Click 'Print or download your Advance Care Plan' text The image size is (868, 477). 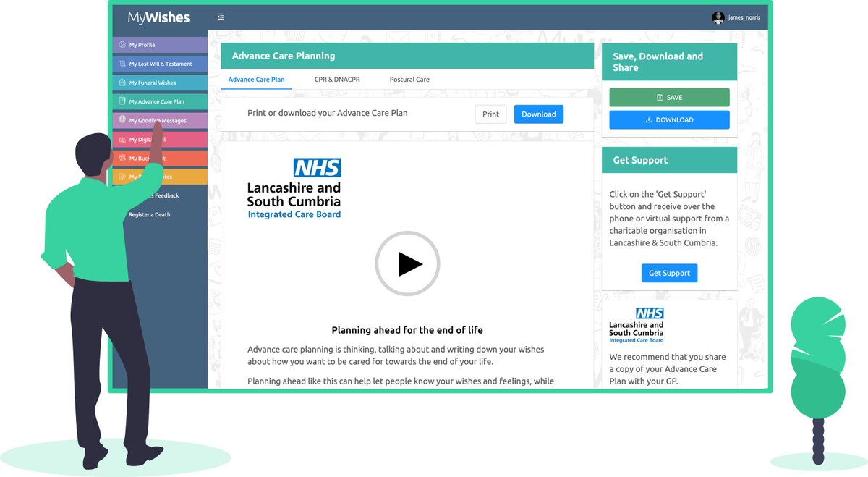(328, 114)
